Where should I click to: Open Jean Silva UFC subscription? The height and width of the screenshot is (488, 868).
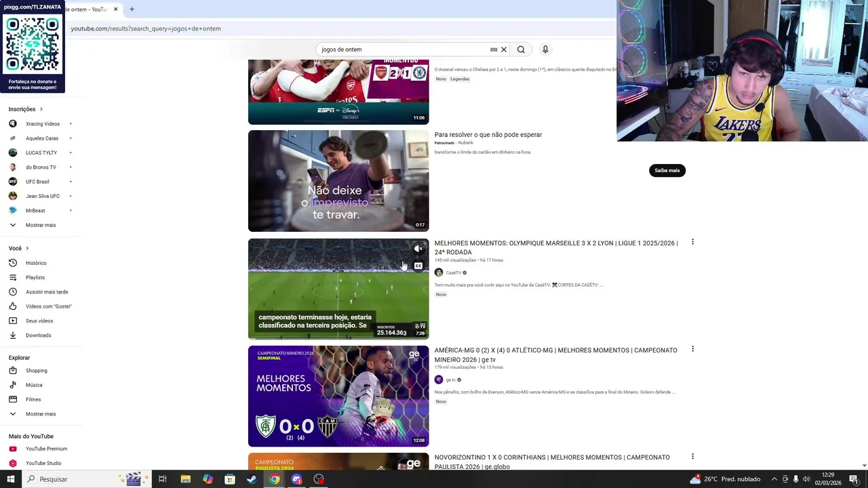point(43,196)
